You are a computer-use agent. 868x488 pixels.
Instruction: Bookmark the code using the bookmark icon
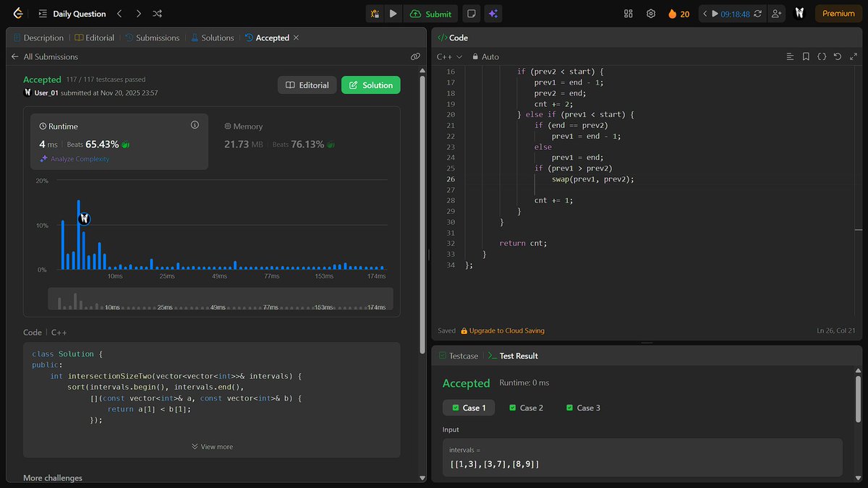point(806,56)
